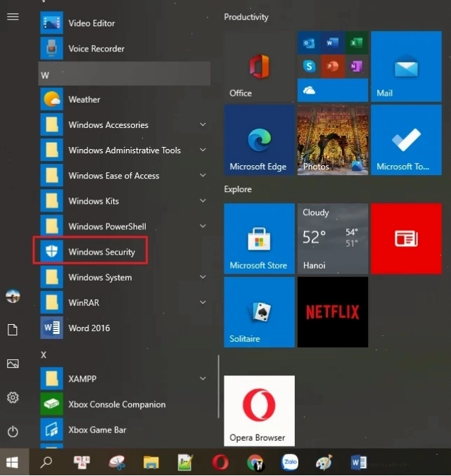Image resolution: width=451 pixels, height=476 pixels.
Task: Launch Opera Browser tile
Action: tap(259, 411)
